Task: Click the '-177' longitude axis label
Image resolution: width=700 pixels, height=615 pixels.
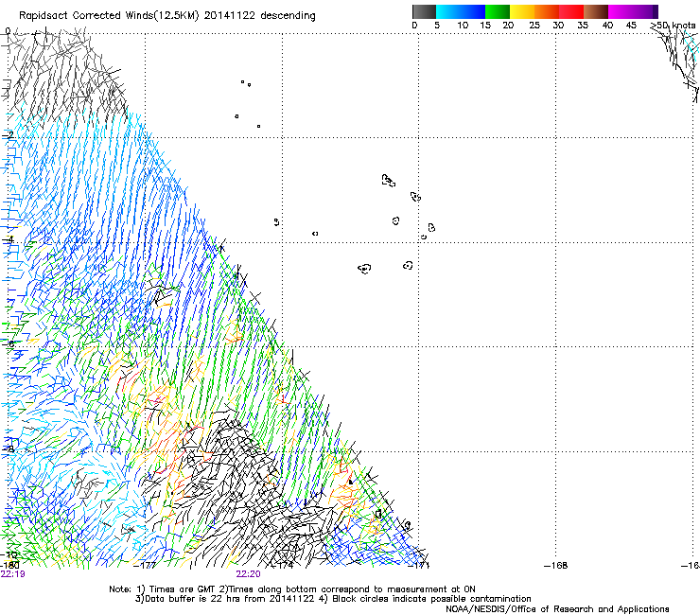Action: point(145,566)
